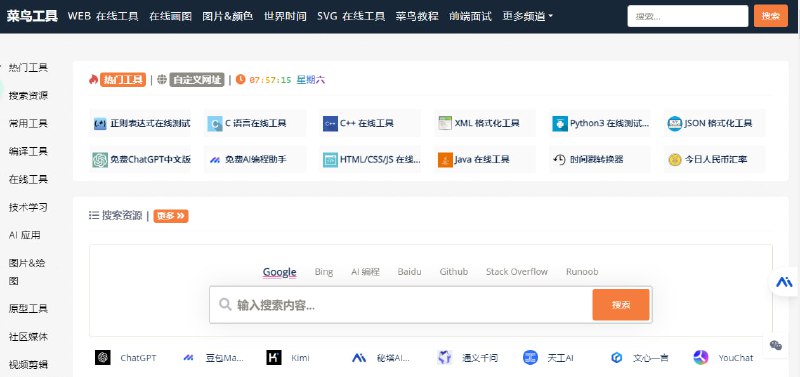The height and width of the screenshot is (377, 800).
Task: Select 在线工具 in left sidebar
Action: pyautogui.click(x=28, y=179)
